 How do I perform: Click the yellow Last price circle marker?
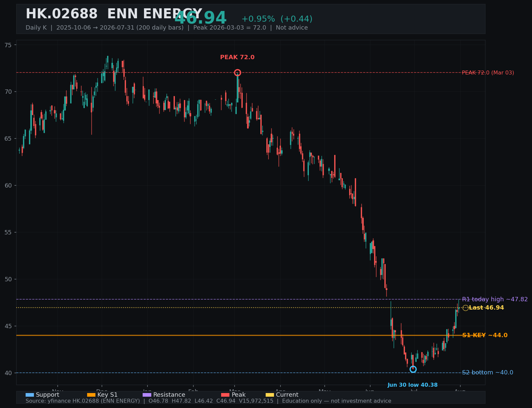click(465, 308)
